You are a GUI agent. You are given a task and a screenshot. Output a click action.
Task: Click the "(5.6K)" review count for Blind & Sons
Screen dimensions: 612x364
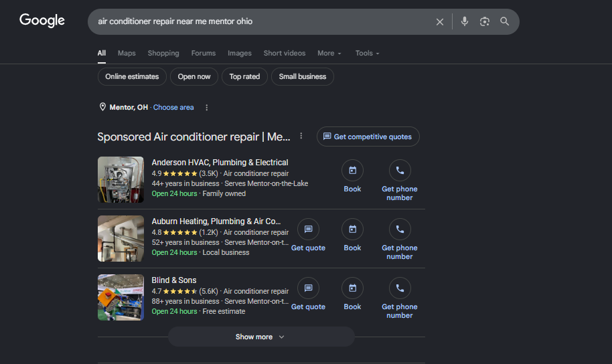(208, 291)
